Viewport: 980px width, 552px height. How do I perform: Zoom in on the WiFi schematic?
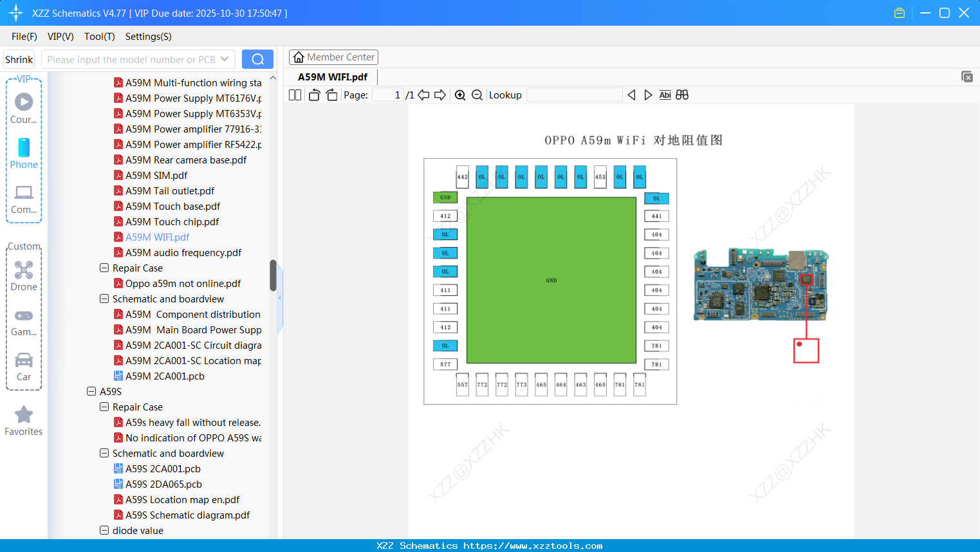point(460,95)
